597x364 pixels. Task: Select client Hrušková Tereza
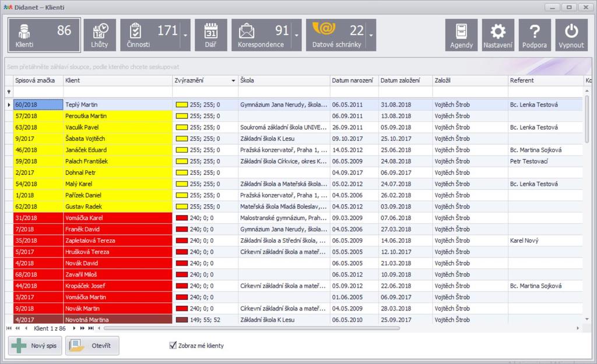118,252
